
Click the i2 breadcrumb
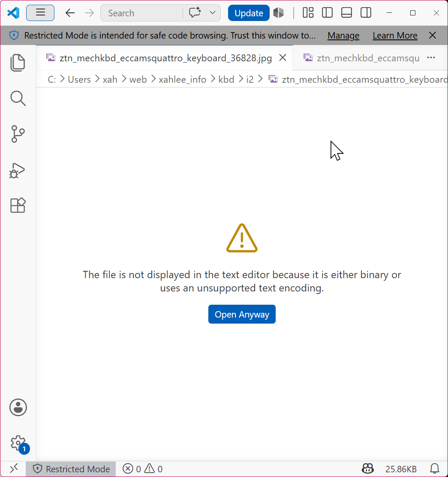click(x=250, y=79)
